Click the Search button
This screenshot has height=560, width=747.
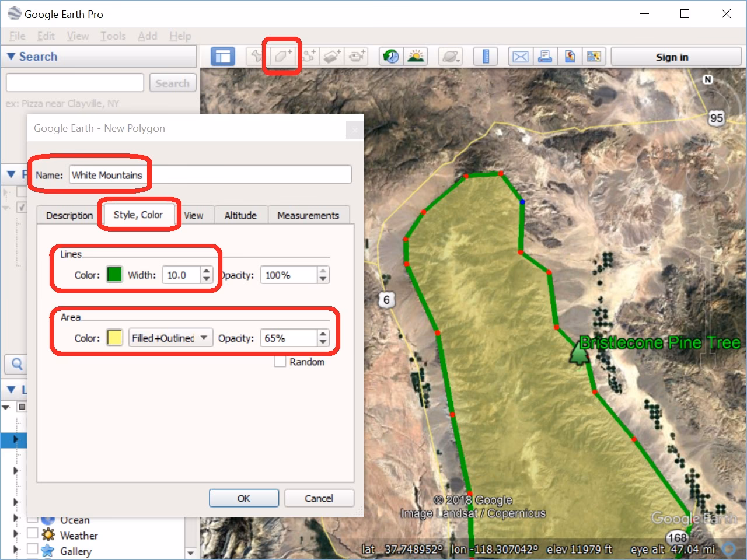pyautogui.click(x=172, y=83)
